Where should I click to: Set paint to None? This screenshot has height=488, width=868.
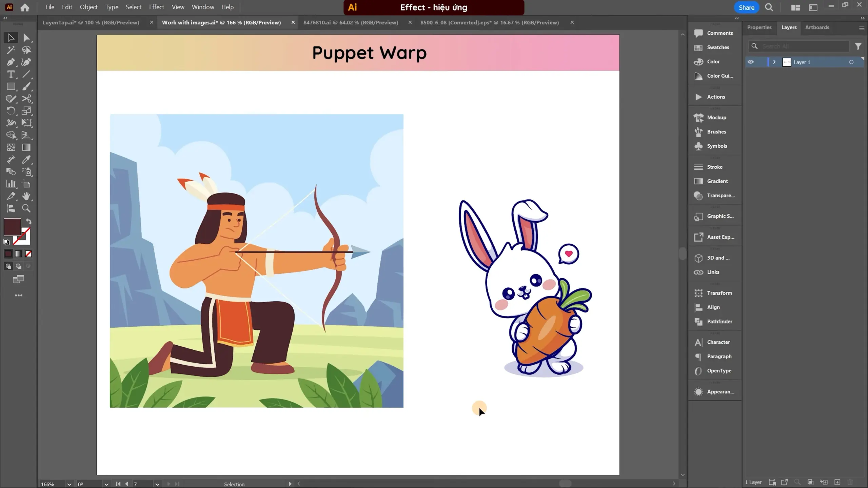click(x=28, y=254)
